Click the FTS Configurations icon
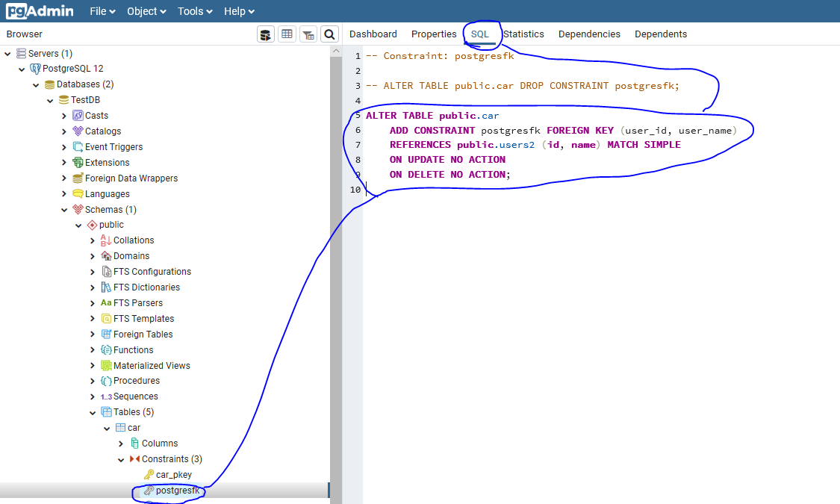The height and width of the screenshot is (504, 840). (x=106, y=272)
